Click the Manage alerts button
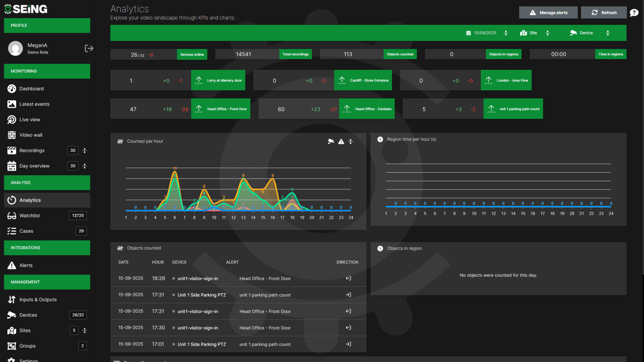The image size is (644, 362). point(548,12)
